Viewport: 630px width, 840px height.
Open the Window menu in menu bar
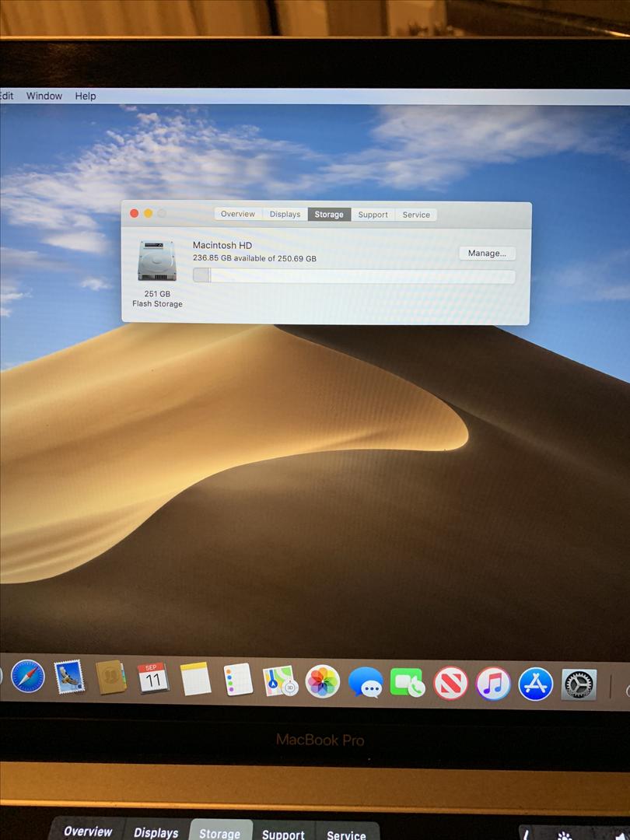(44, 96)
